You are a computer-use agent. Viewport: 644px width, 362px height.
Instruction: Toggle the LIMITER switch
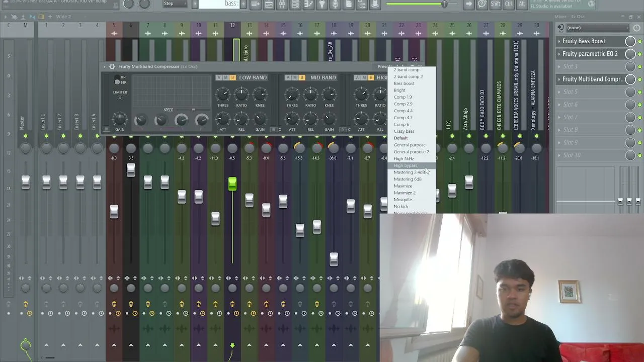click(x=120, y=98)
